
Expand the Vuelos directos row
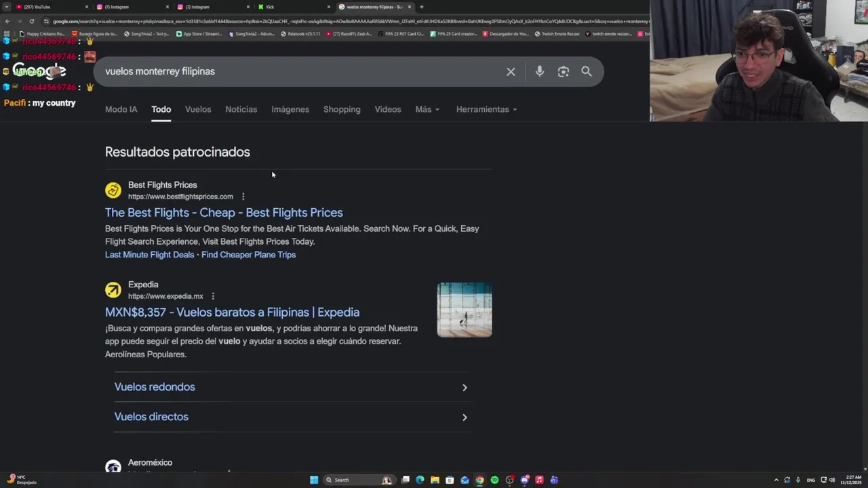[x=291, y=417]
